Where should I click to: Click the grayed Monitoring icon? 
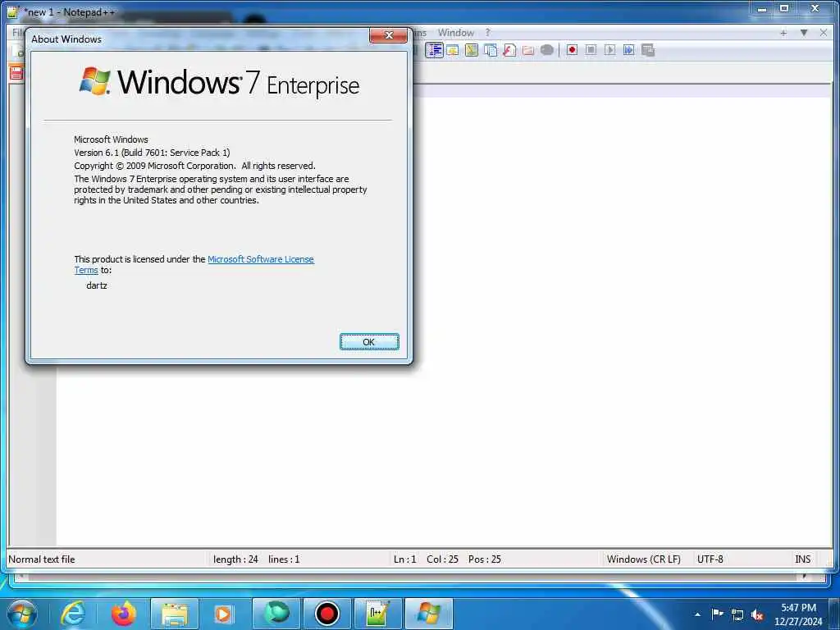[x=547, y=50]
